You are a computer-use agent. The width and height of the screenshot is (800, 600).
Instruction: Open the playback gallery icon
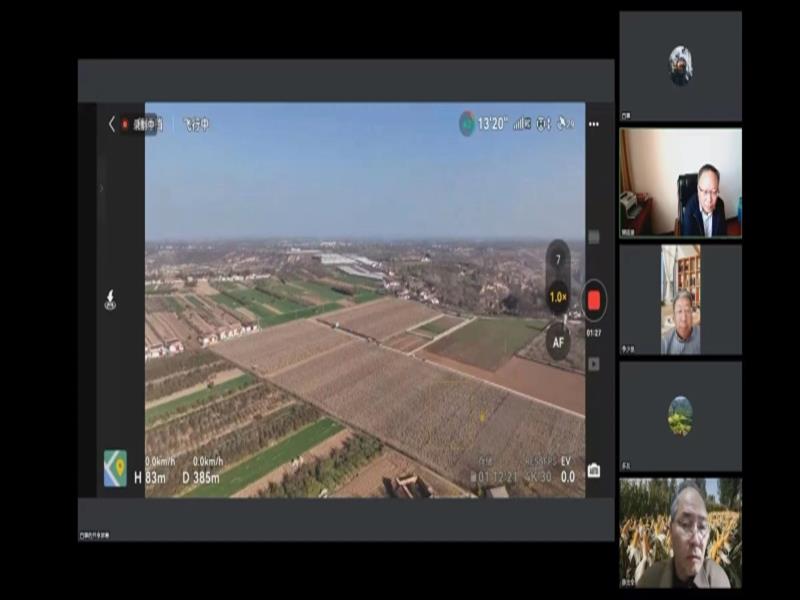click(x=594, y=364)
